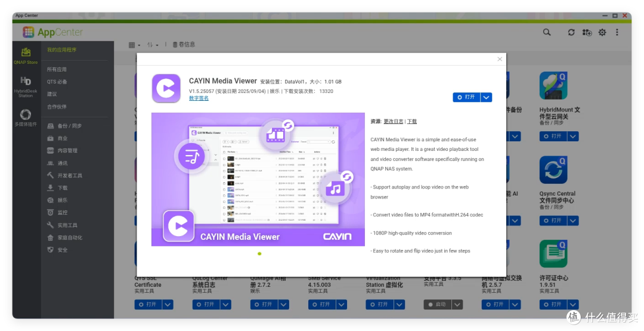The width and height of the screenshot is (644, 331).
Task: Open the manual install icon
Action: pyautogui.click(x=587, y=32)
